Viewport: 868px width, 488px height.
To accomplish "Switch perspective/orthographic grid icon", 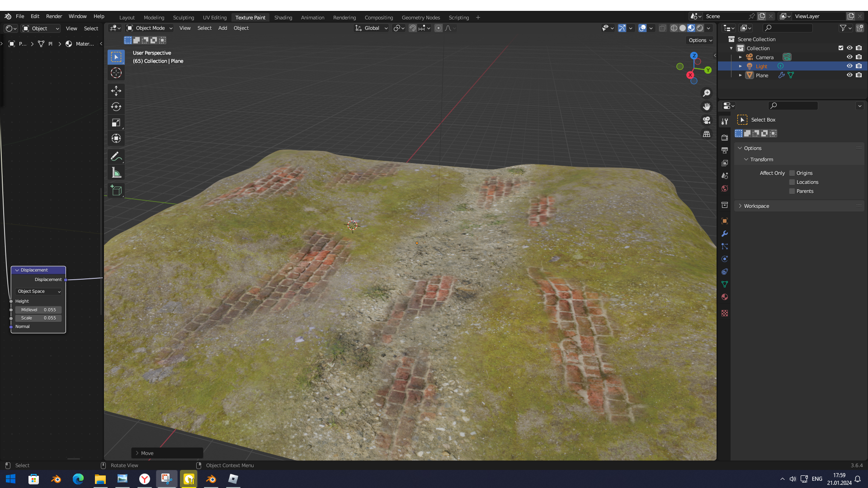I will (x=707, y=134).
